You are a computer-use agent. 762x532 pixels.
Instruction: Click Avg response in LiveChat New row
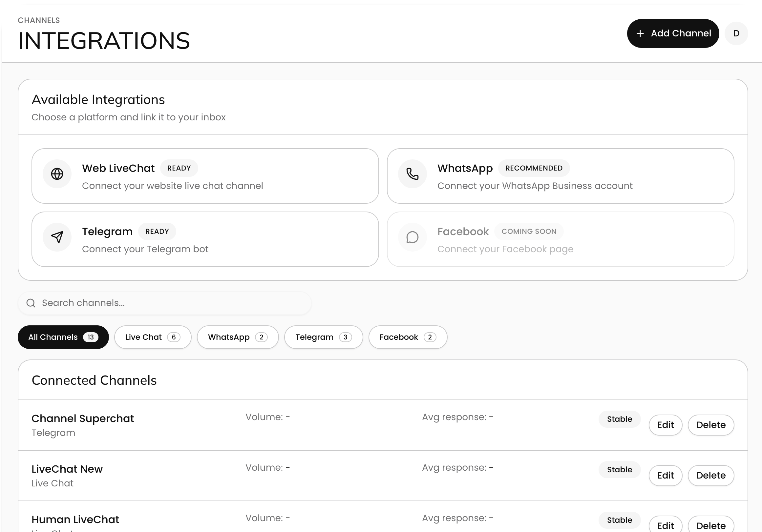pos(458,468)
